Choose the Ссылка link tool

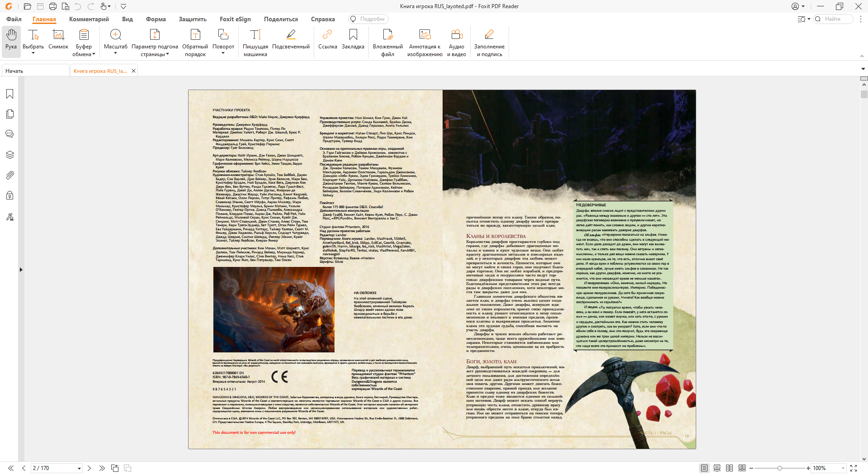[327, 39]
